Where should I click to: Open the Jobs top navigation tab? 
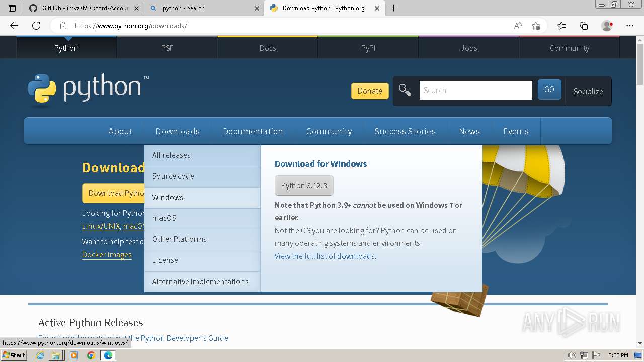click(x=469, y=48)
